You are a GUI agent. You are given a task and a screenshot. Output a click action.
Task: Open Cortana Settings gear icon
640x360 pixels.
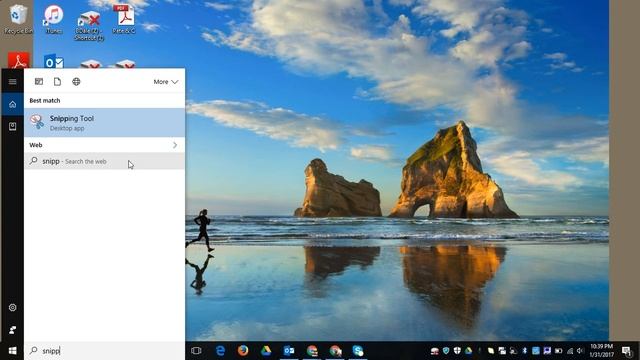coord(13,307)
